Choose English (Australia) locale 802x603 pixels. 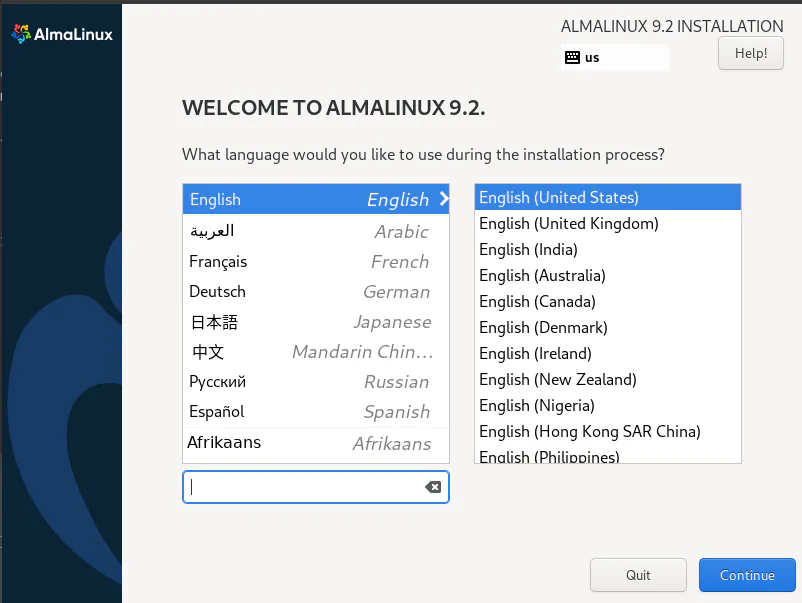[x=608, y=276]
